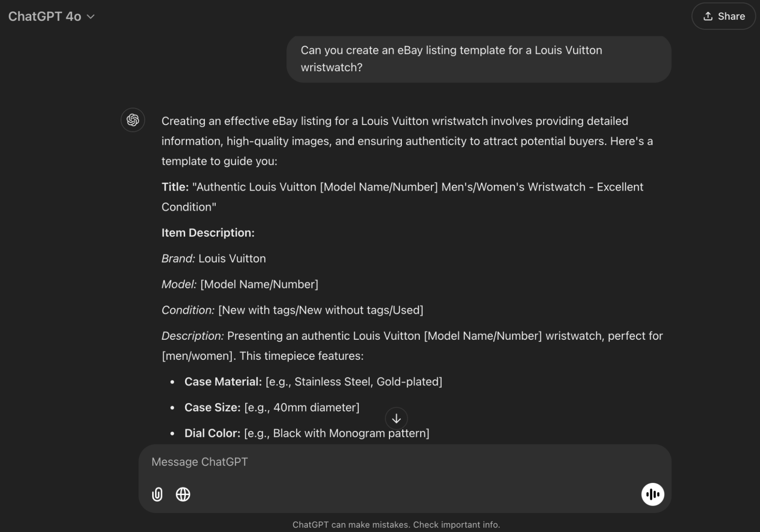The height and width of the screenshot is (532, 760).
Task: Click the Share conversation button
Action: [x=723, y=16]
